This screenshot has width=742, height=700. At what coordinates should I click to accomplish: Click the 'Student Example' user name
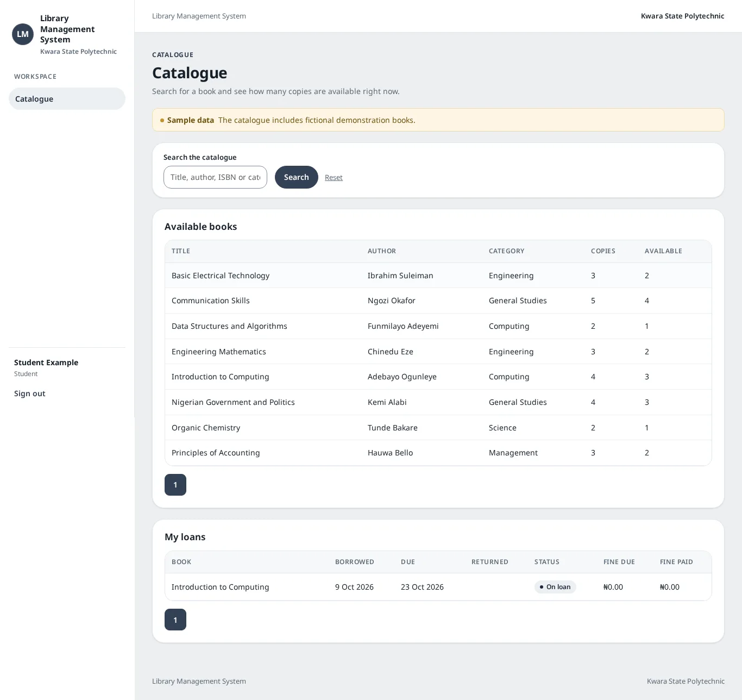coord(46,362)
